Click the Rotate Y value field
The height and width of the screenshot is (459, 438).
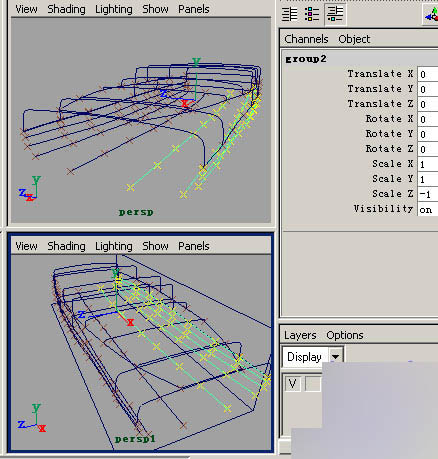tap(428, 134)
